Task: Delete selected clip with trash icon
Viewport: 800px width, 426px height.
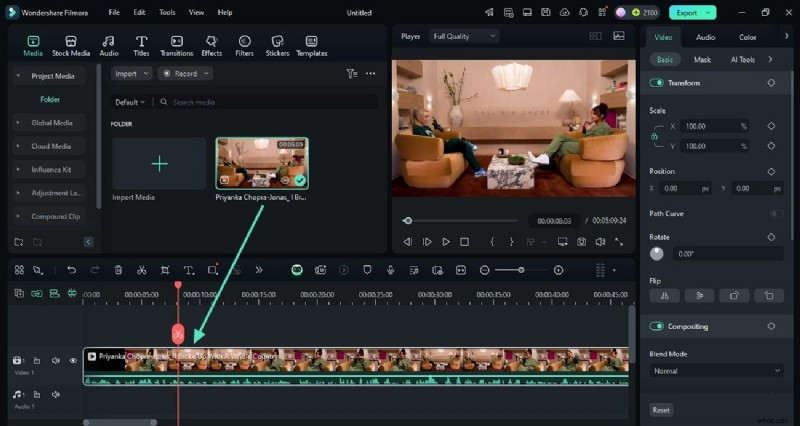Action: coord(118,270)
